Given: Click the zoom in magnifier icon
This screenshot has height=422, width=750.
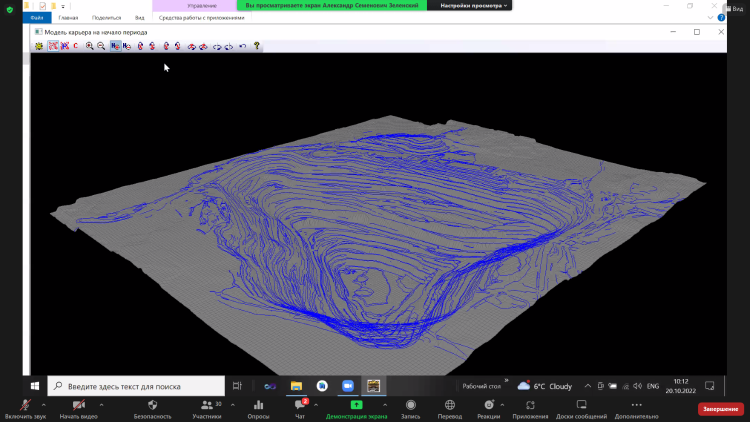Looking at the screenshot, I should (x=90, y=46).
